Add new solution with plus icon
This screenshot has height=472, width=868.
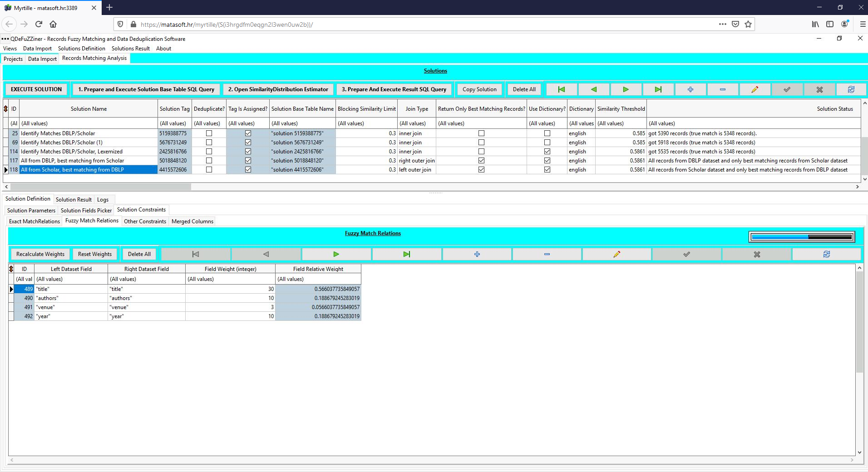pos(690,89)
